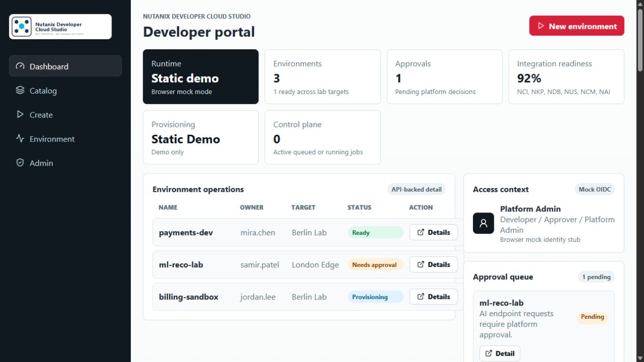Viewport: 644px width, 362px height.
Task: Click the Pending badge in approval queue
Action: (x=593, y=317)
